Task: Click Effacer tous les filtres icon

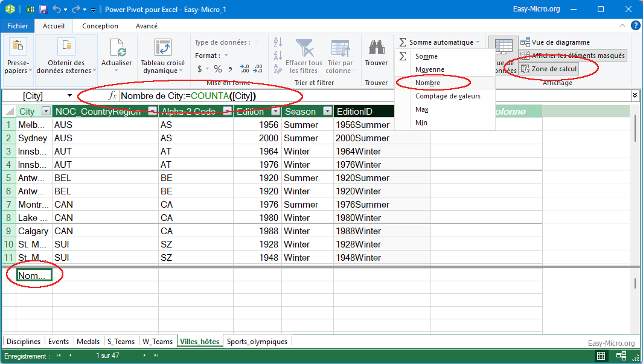Action: click(x=304, y=49)
